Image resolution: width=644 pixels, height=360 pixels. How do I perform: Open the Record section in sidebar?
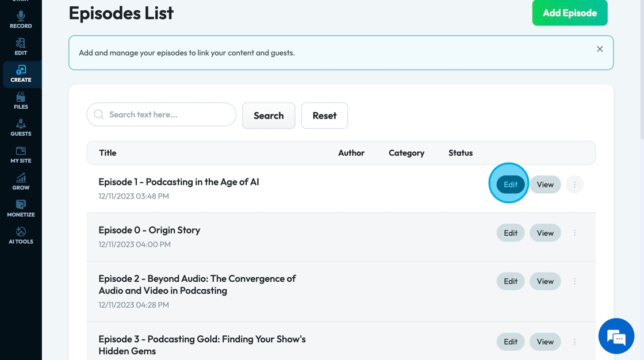[21, 20]
